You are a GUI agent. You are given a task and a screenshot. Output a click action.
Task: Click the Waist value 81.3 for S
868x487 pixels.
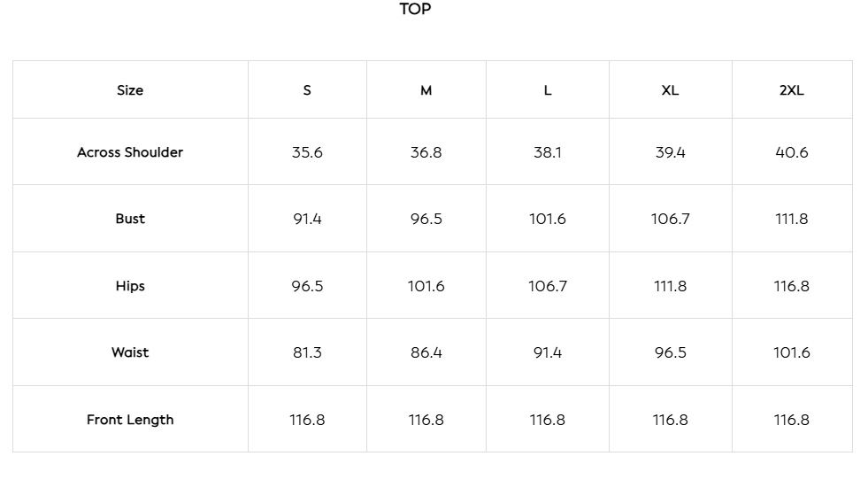click(307, 352)
